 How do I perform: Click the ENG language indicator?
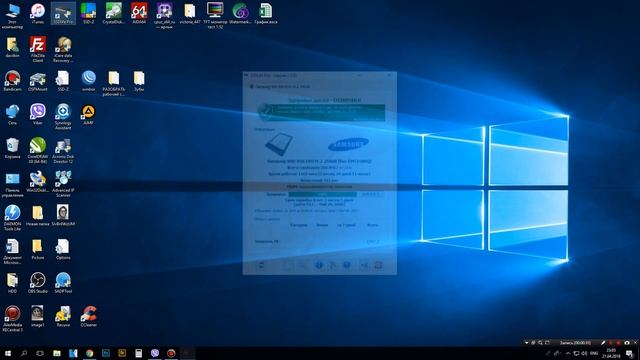[x=594, y=353]
